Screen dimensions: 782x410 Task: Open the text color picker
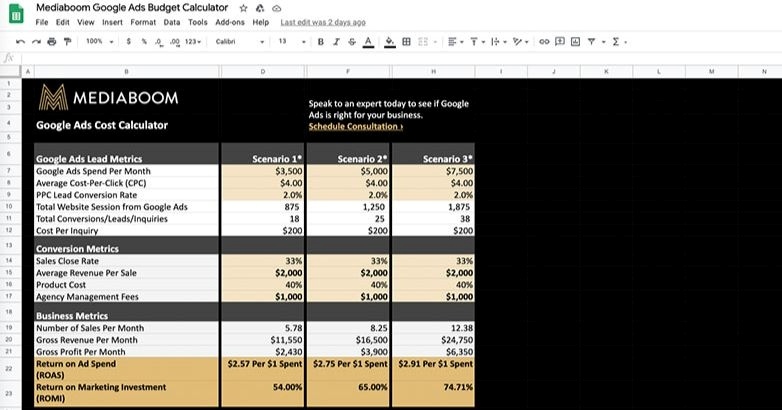click(368, 42)
